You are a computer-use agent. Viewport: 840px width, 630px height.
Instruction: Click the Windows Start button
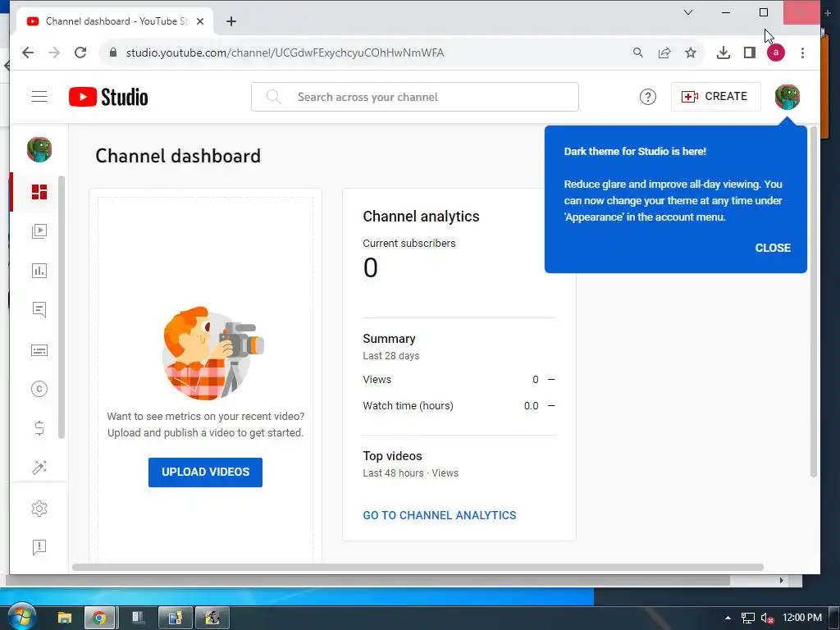21,617
